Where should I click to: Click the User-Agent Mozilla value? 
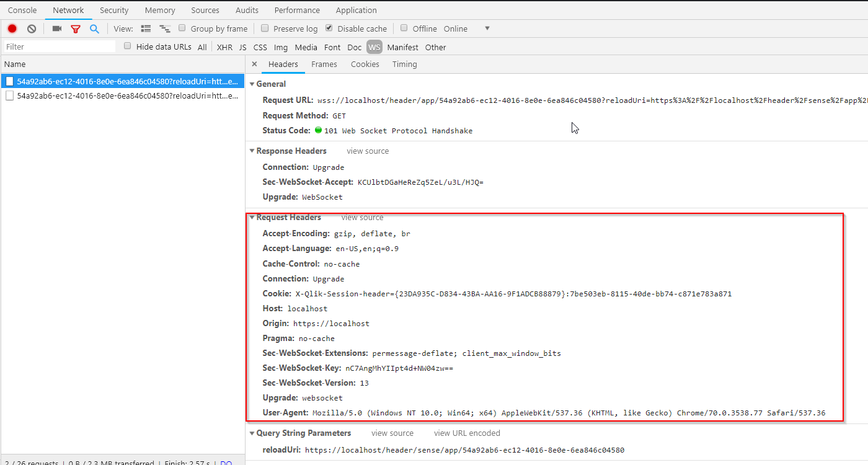pos(569,413)
